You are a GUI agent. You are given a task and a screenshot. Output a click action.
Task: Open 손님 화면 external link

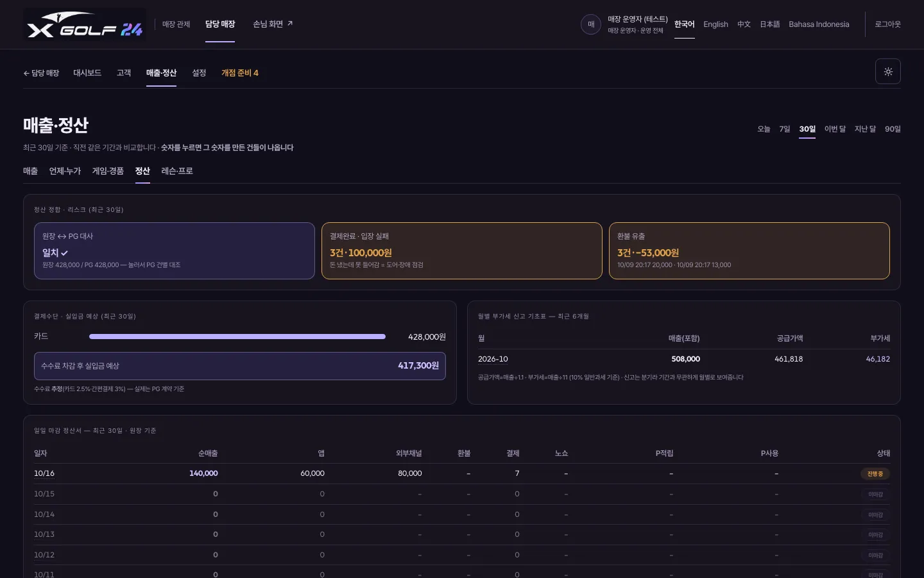[273, 24]
